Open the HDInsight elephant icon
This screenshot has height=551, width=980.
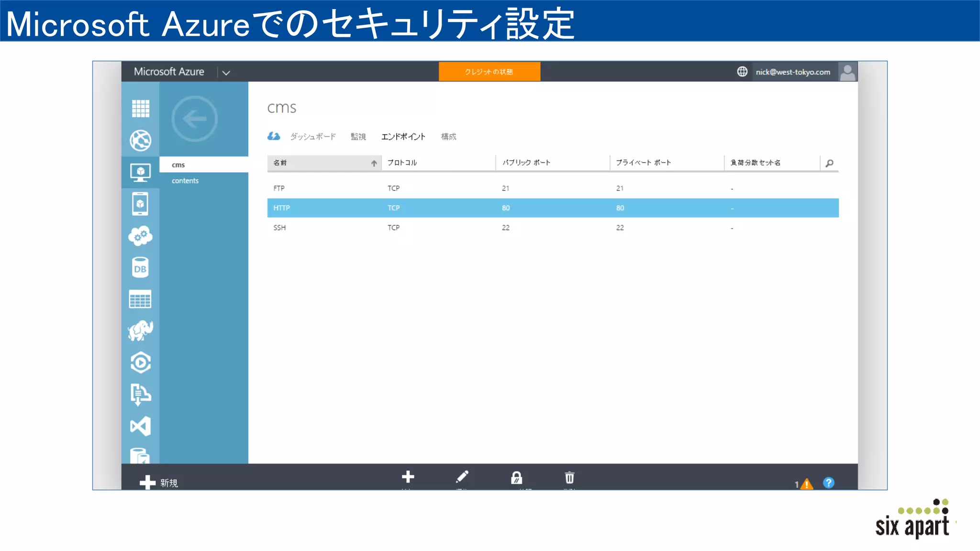140,331
